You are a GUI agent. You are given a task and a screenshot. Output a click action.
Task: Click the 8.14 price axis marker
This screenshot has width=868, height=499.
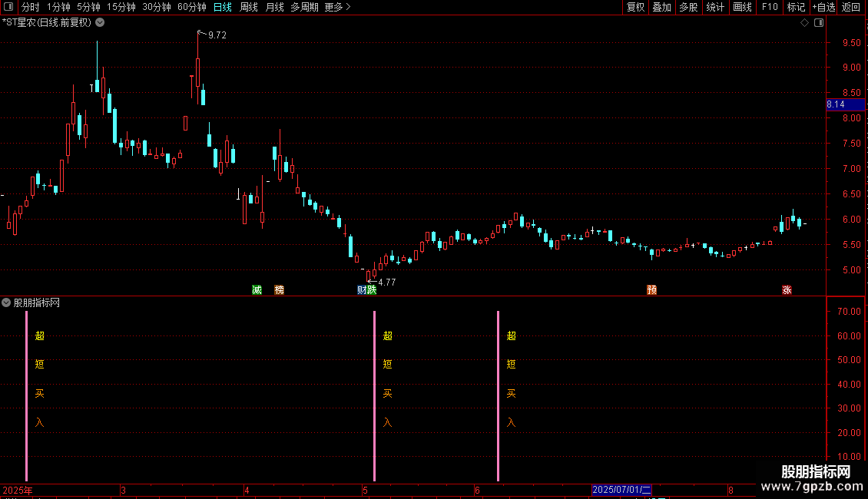[845, 104]
